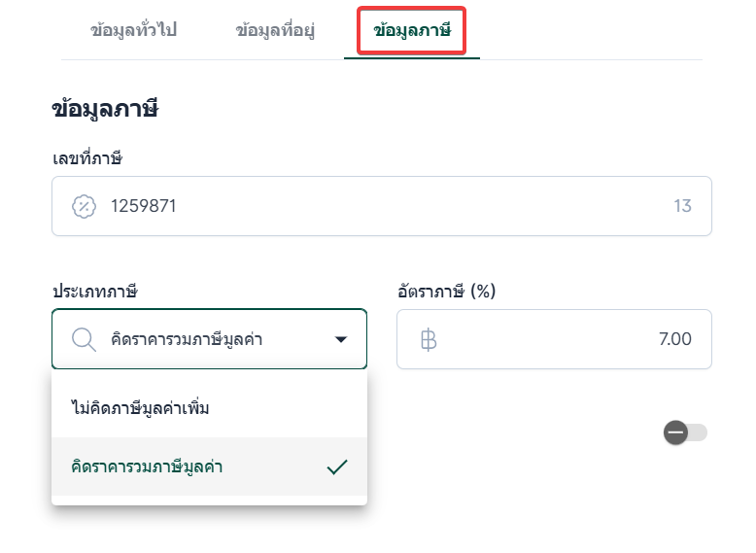Switch to the ข้อมูลทั่วไป tab

tap(133, 30)
